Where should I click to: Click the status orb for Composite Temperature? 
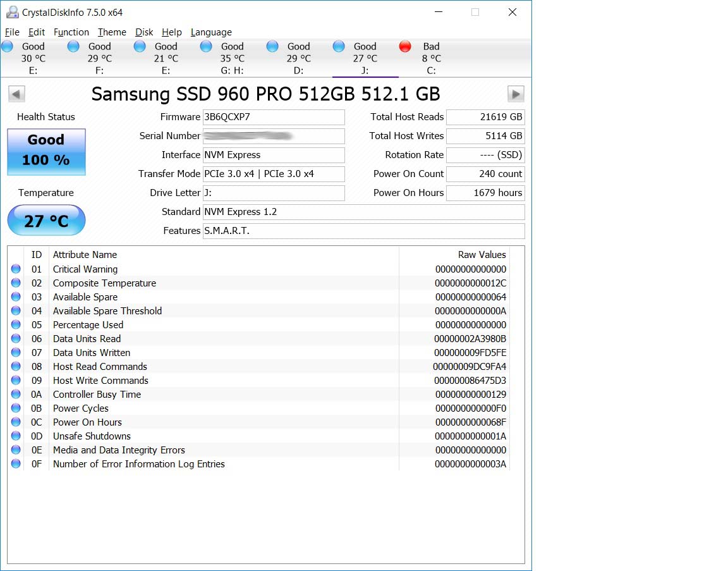[16, 283]
